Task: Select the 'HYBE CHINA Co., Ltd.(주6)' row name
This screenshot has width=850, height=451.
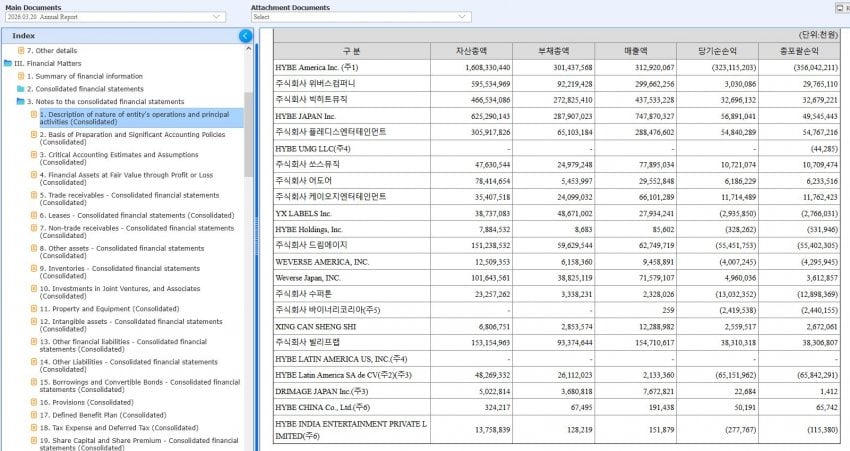Action: click(323, 408)
